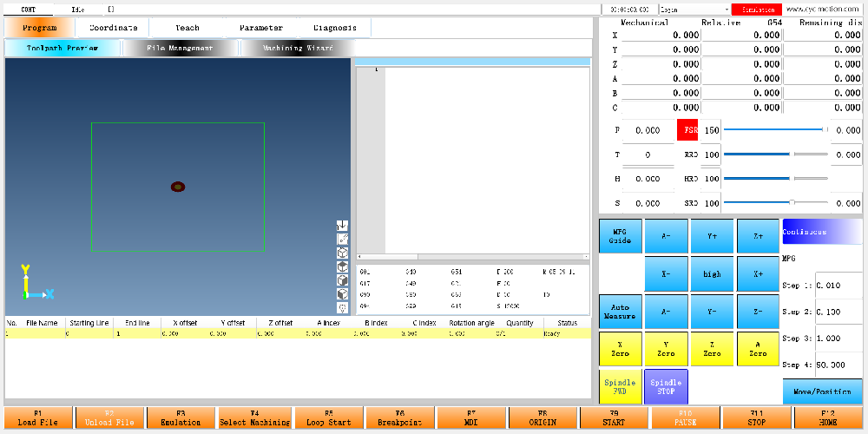868x434 pixels.
Task: Start F3 Emulation
Action: point(181,418)
